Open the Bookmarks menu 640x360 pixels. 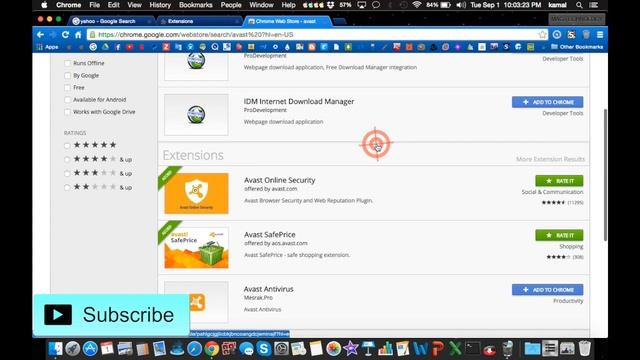coord(196,5)
